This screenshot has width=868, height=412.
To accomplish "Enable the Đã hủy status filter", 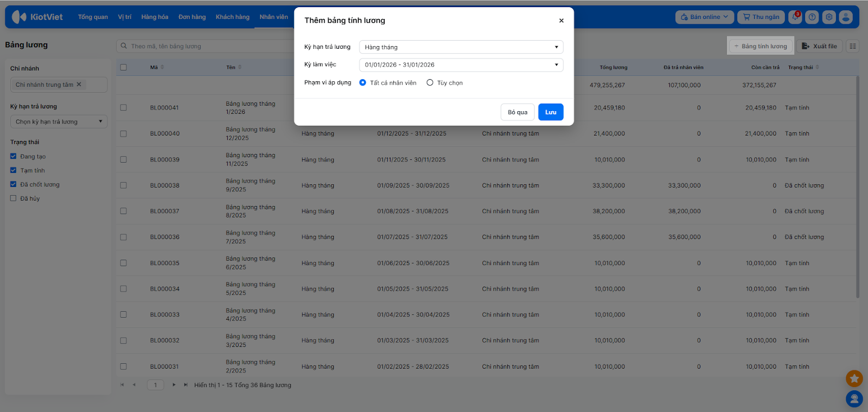I will [x=14, y=198].
